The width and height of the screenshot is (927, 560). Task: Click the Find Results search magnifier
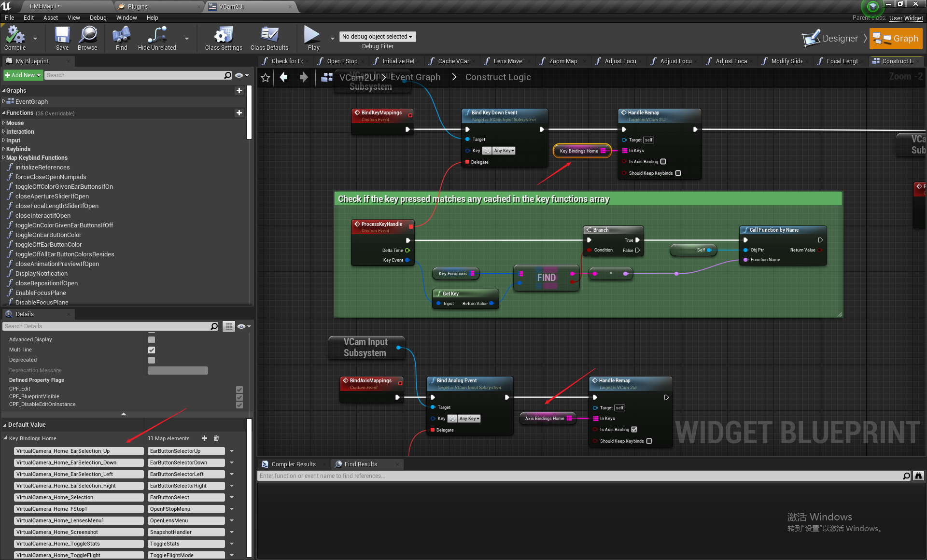click(x=906, y=476)
